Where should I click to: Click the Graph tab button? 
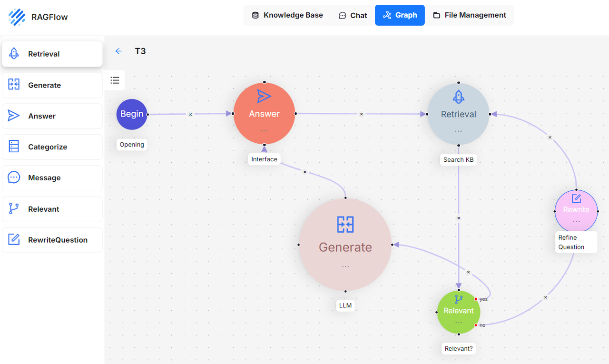pyautogui.click(x=400, y=15)
